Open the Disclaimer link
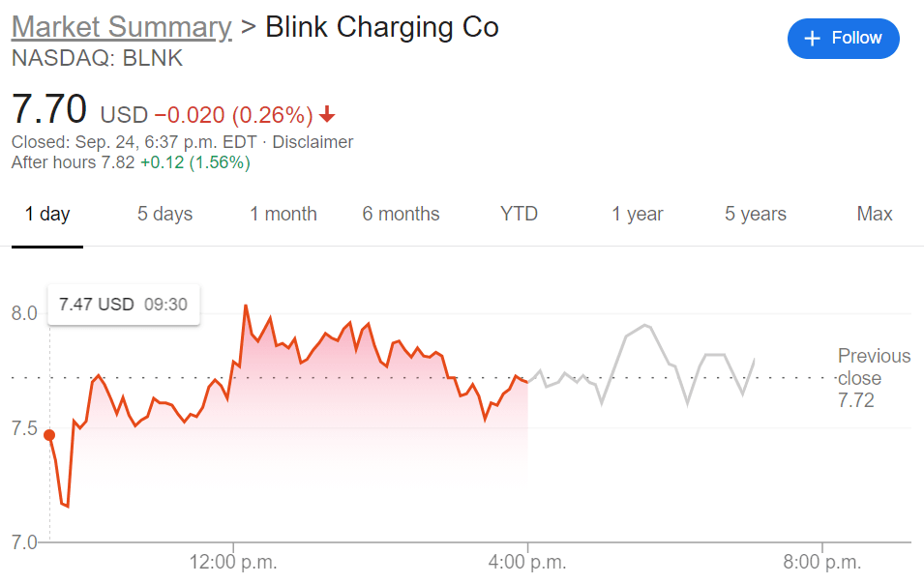Screen dimensions: 924x584 [x=313, y=142]
